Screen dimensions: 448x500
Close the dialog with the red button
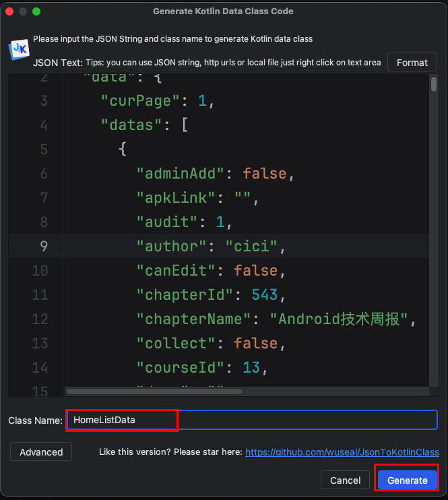pos(10,11)
